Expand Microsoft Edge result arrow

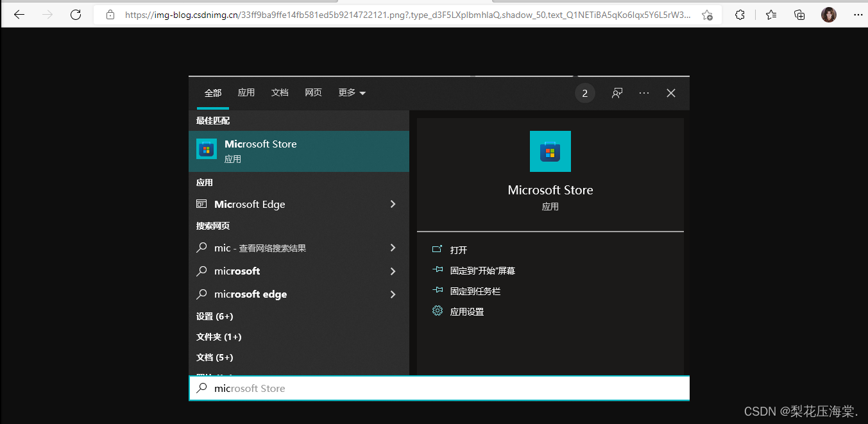pyautogui.click(x=393, y=204)
